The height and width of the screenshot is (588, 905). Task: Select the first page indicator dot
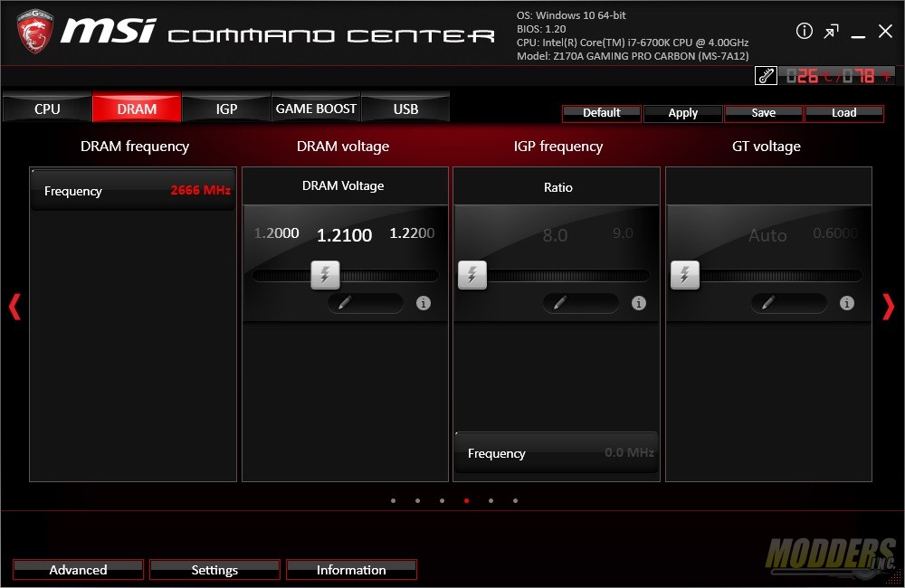(393, 501)
